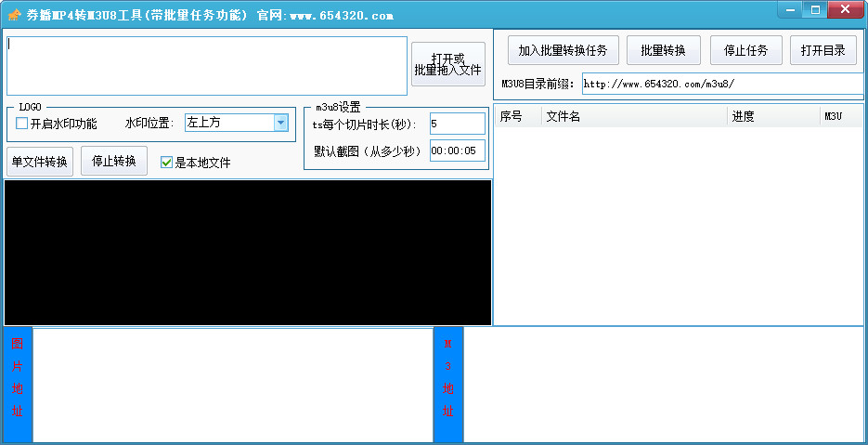
Task: Click the 进度 column header
Action: pos(773,116)
